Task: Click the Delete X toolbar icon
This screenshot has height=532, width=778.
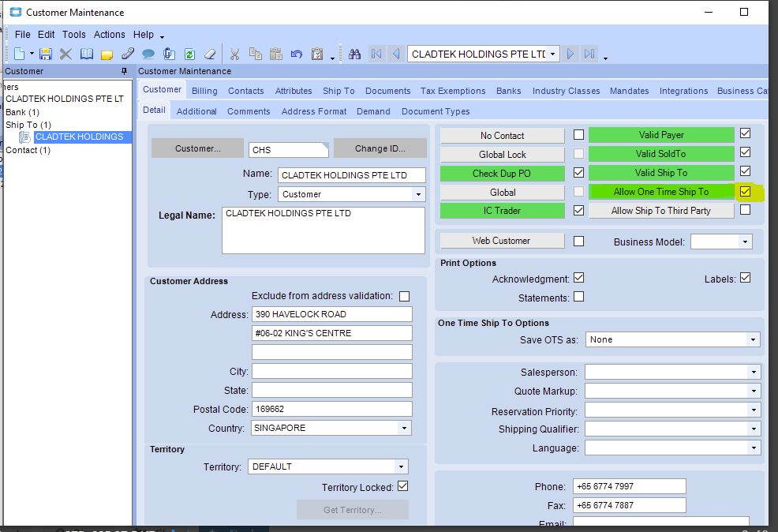Action: (x=65, y=54)
